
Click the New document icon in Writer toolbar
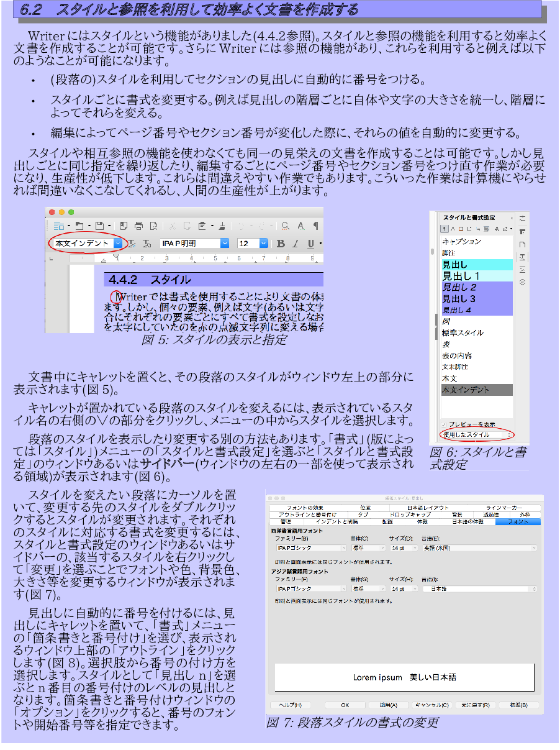[x=59, y=226]
